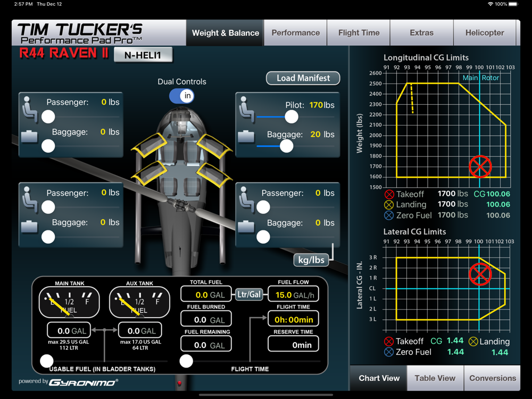Toggle kg/lbs weight units
Screen dimensions: 532x399
click(311, 260)
